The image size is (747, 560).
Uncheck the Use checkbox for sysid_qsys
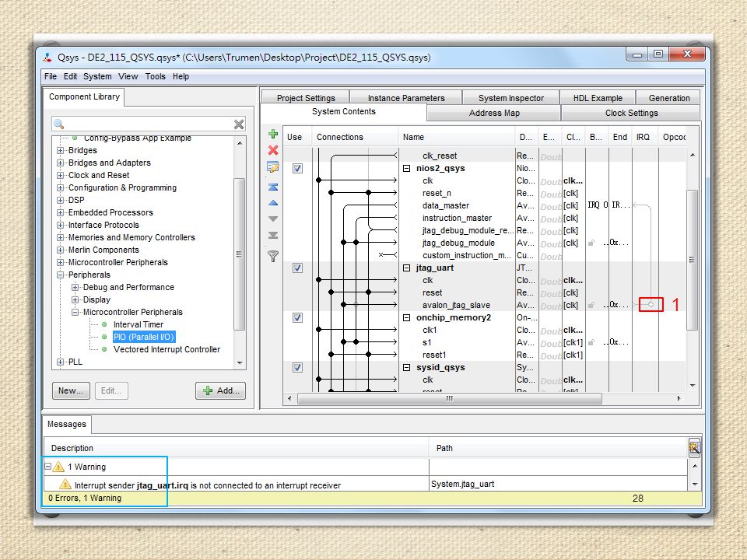click(x=297, y=367)
